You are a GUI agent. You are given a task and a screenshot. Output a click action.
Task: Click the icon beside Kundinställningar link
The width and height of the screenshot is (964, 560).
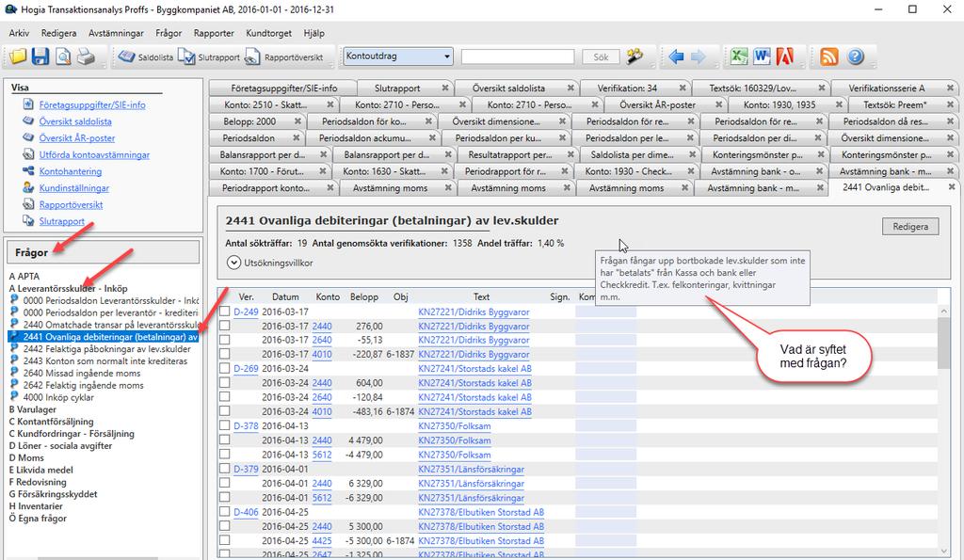[27, 187]
